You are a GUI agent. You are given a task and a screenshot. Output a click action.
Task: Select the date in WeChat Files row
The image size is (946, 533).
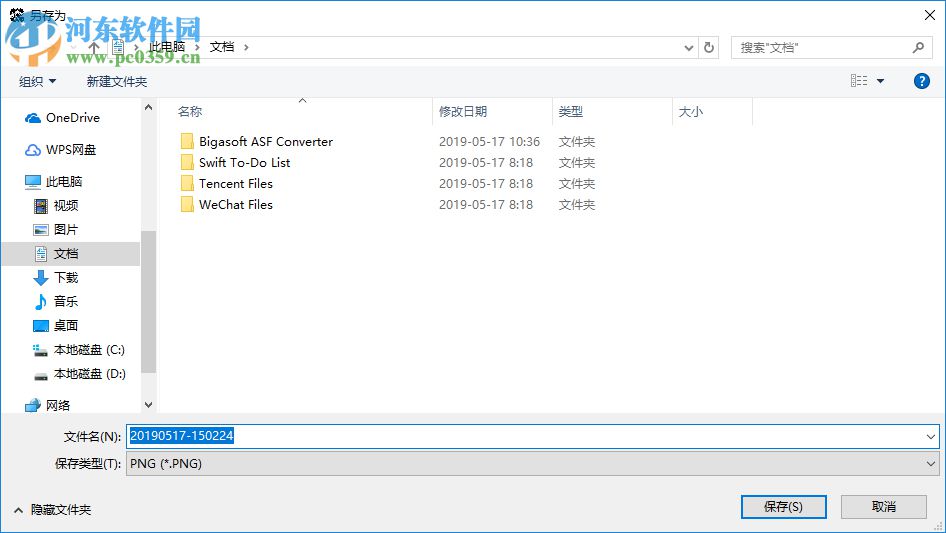pyautogui.click(x=486, y=205)
